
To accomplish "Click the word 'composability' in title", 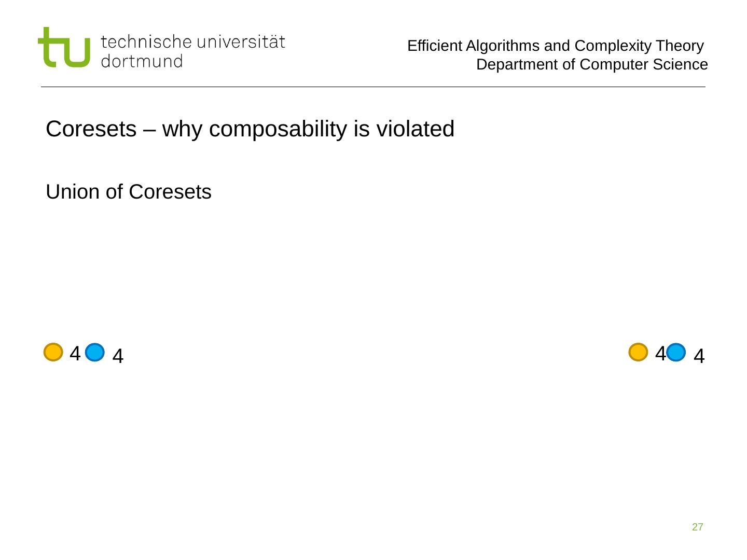I will 279,129.
